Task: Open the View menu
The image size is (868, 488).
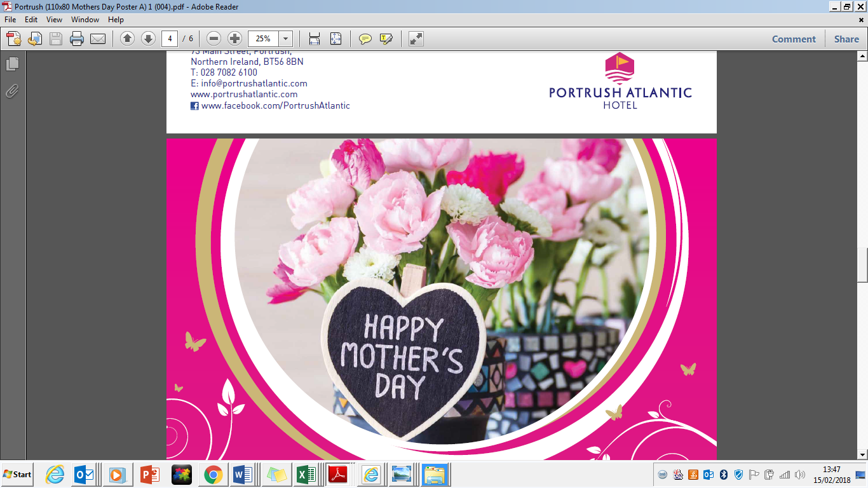Action: (x=55, y=20)
